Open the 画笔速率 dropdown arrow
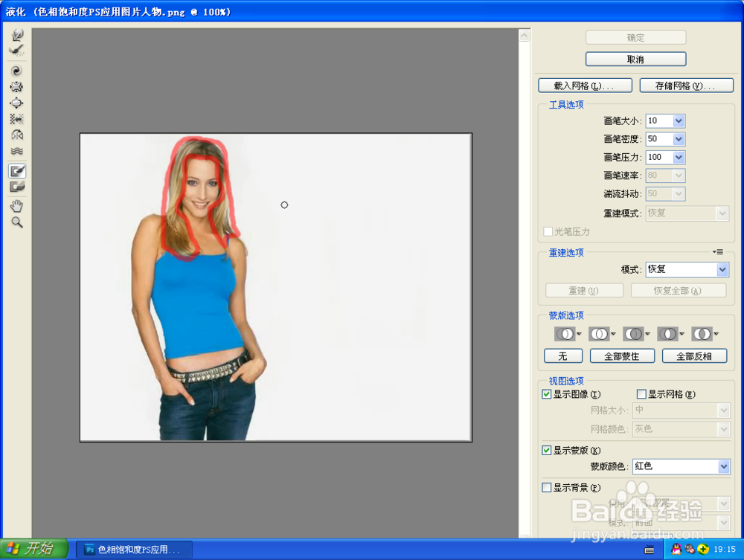Viewport: 744px width, 560px height. (679, 176)
